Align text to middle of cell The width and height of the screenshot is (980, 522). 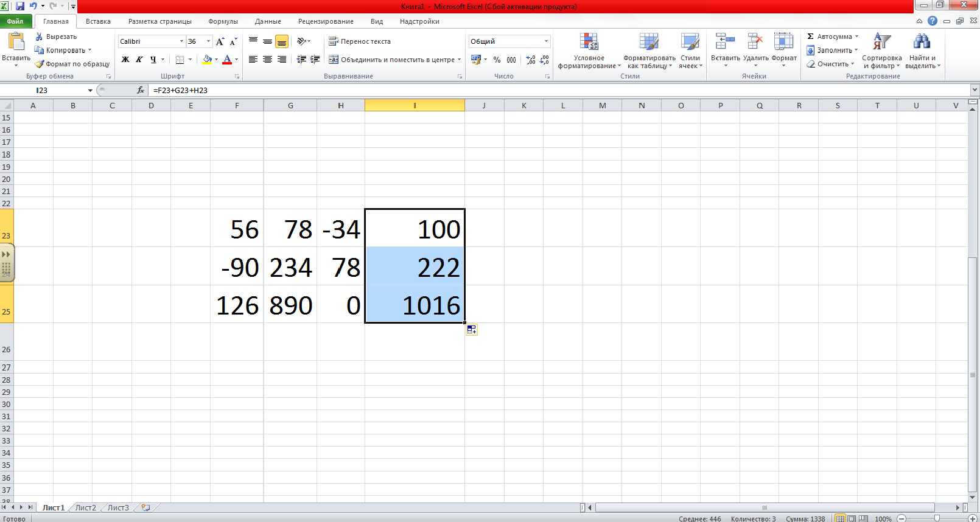[x=267, y=41]
